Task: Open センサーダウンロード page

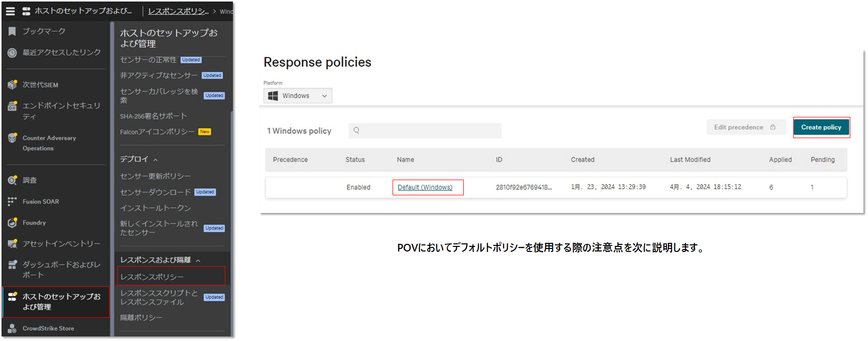Action: click(x=156, y=192)
